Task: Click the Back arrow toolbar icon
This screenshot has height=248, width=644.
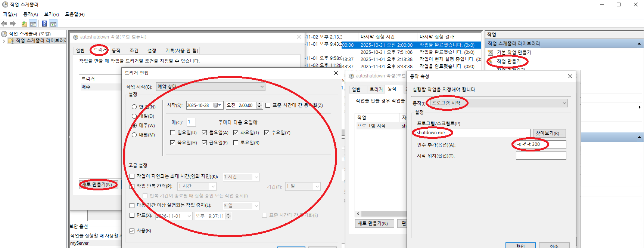Action: coord(4,24)
